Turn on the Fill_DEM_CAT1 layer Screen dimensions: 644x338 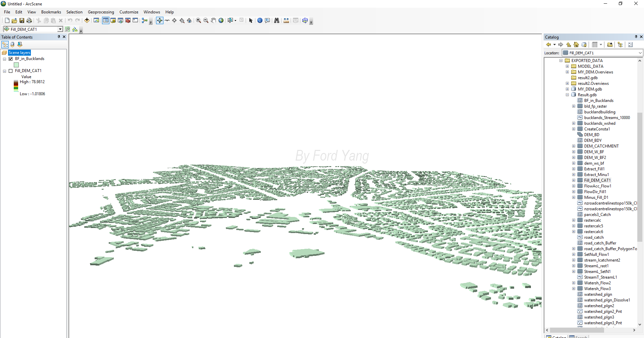tap(10, 71)
